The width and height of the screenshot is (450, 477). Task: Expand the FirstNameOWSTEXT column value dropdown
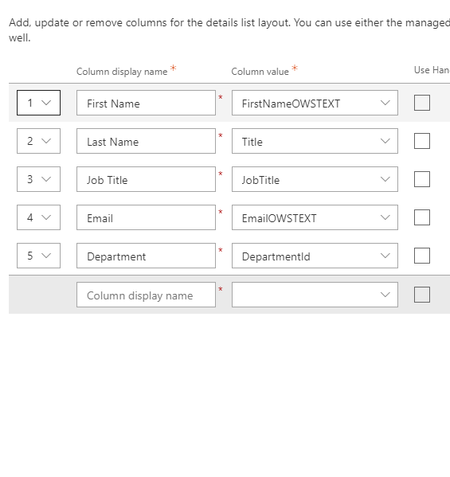click(x=315, y=103)
